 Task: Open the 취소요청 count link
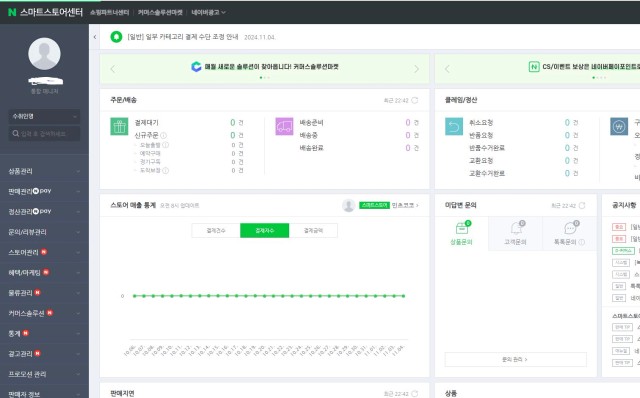click(x=567, y=122)
